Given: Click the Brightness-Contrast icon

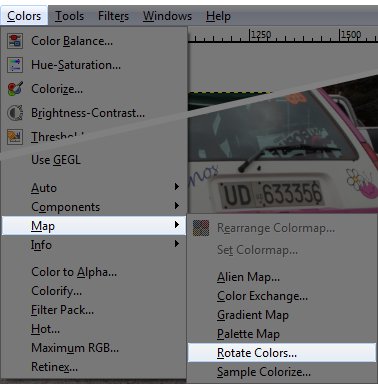Looking at the screenshot, I should coord(15,113).
